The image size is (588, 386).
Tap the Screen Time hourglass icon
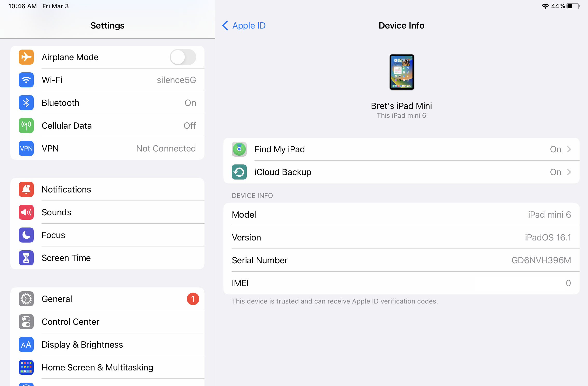(x=26, y=258)
